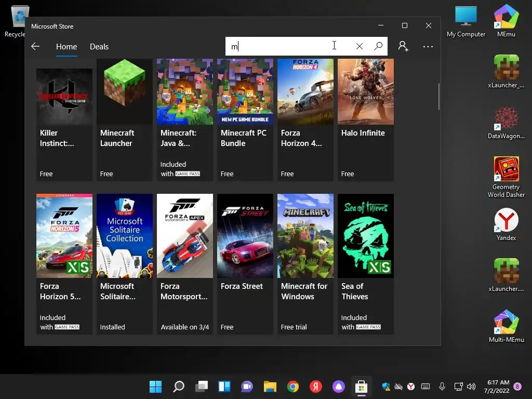Open the Chat taskbar icon
Viewport: 532px width, 399px height.
click(x=247, y=387)
